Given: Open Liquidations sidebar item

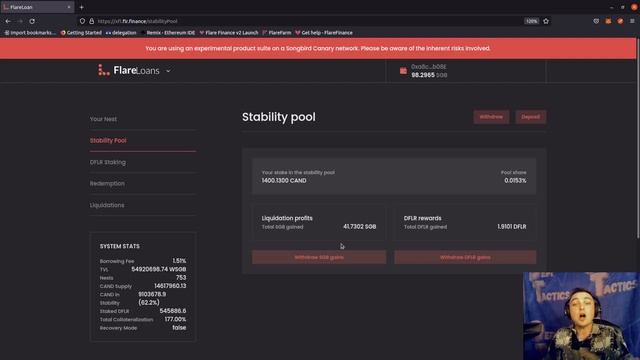Looking at the screenshot, I should point(107,205).
